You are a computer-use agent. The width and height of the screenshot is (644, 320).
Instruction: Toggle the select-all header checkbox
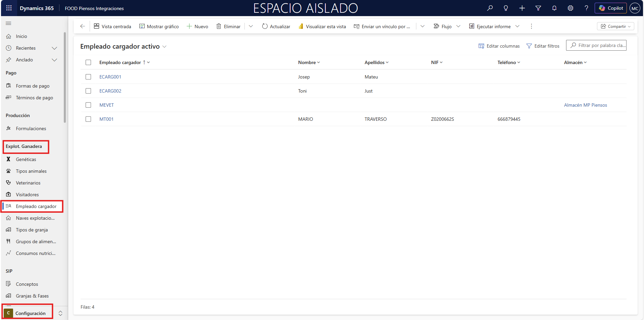point(88,62)
